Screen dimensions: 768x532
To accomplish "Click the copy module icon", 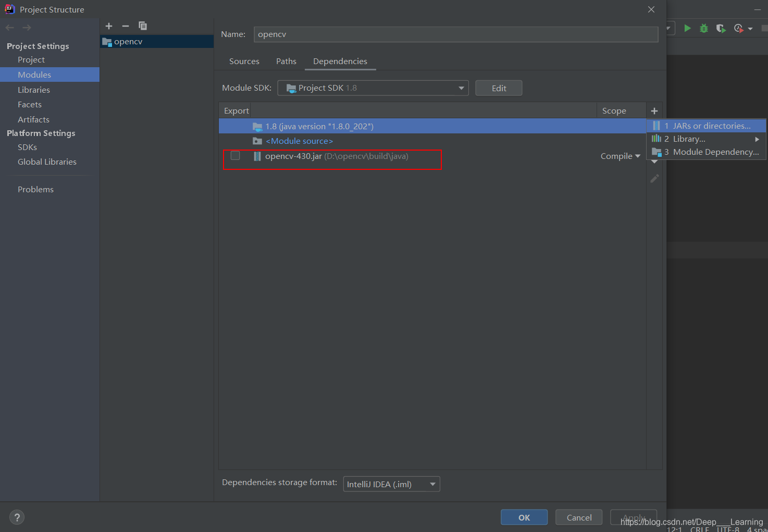I will pyautogui.click(x=143, y=26).
